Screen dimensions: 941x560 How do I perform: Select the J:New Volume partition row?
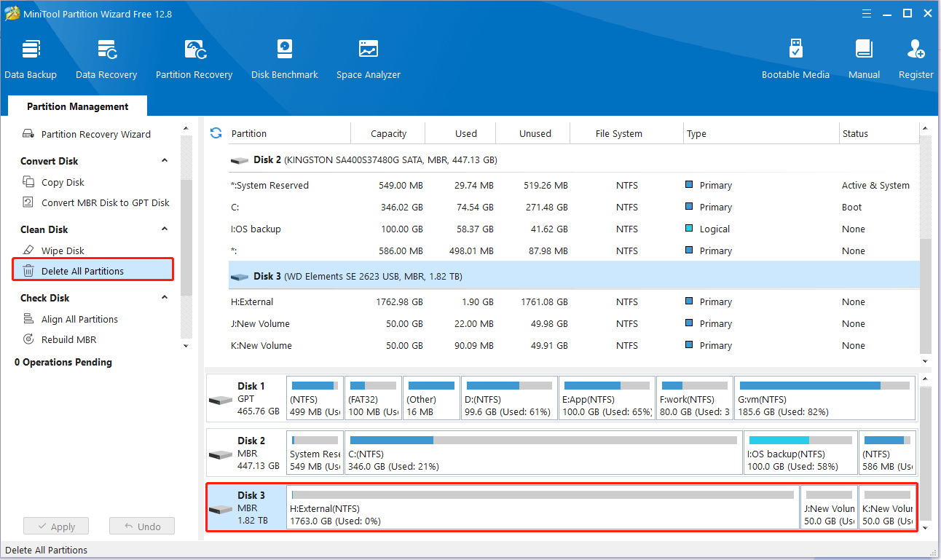[x=573, y=323]
